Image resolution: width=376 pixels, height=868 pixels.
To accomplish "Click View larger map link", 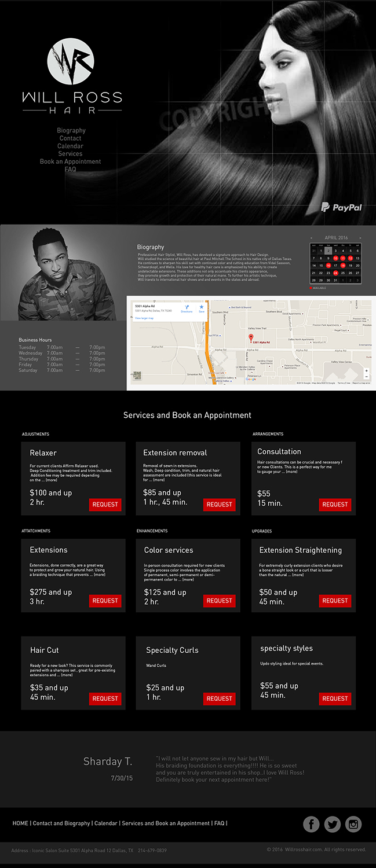I will [144, 318].
